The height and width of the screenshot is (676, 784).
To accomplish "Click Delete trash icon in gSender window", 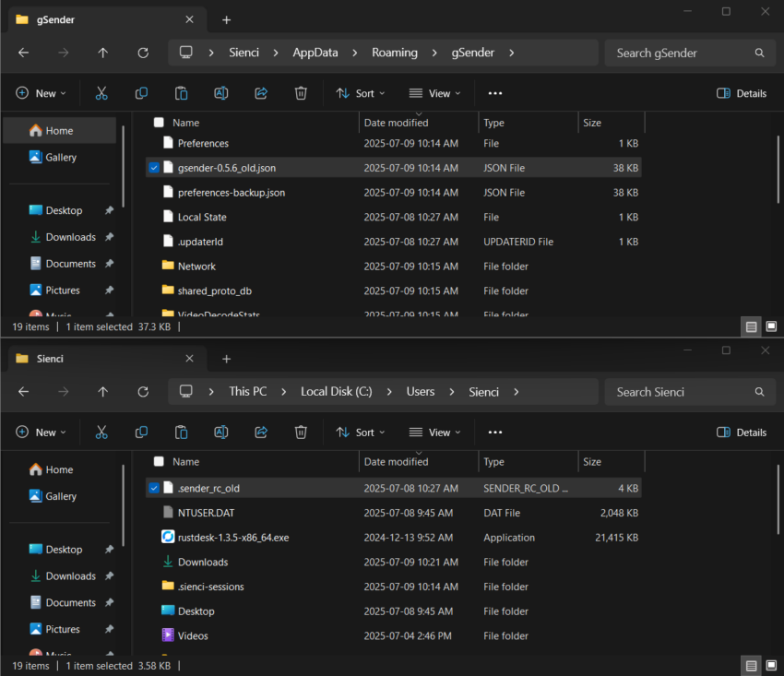I will (x=301, y=93).
